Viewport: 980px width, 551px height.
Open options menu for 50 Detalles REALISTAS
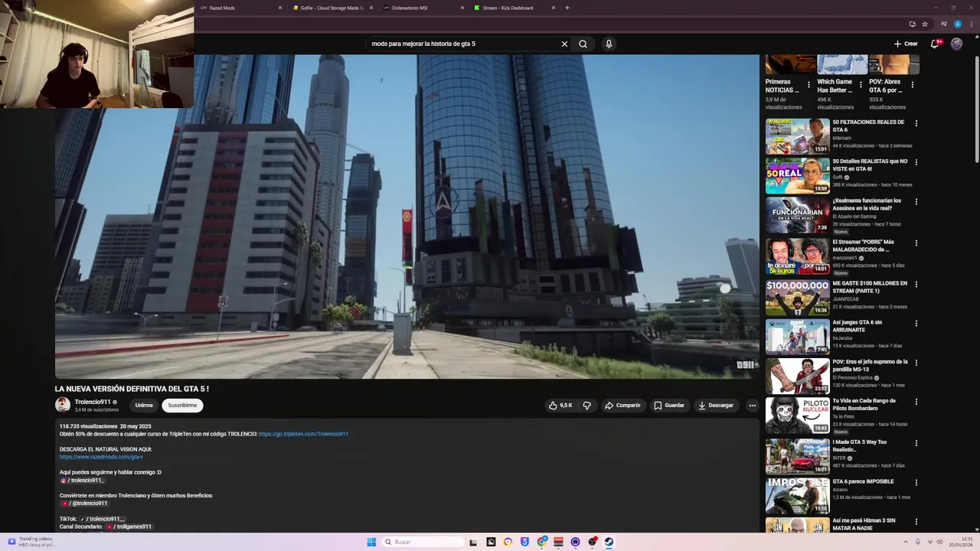[916, 162]
